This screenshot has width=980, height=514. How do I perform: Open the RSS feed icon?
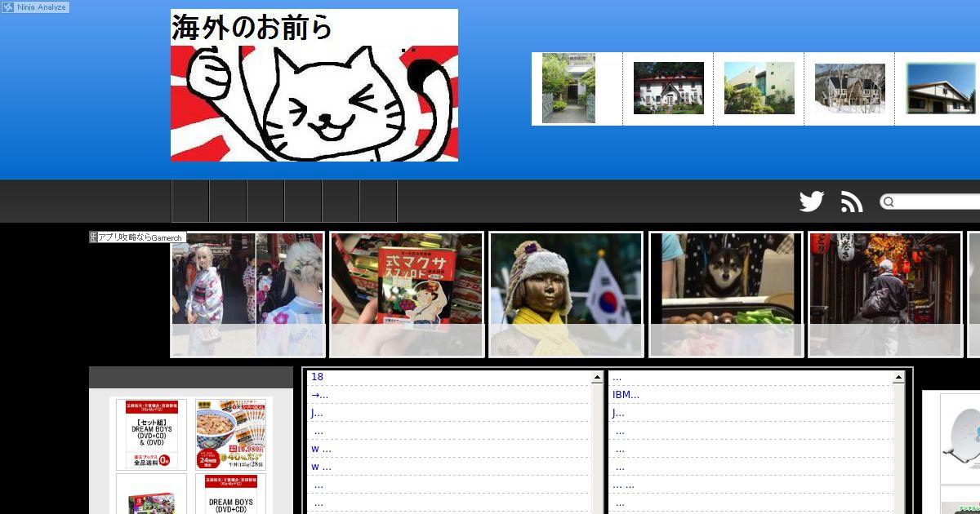click(x=852, y=202)
